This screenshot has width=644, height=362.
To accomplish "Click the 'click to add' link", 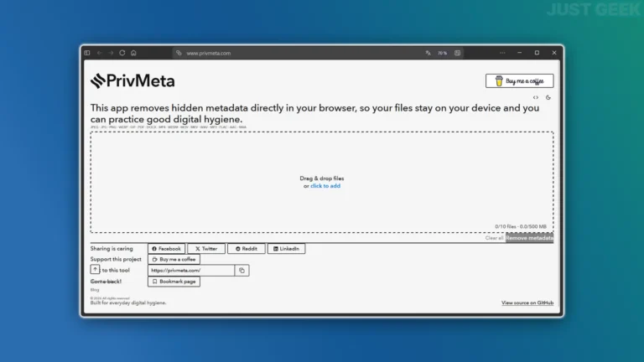I will click(325, 186).
